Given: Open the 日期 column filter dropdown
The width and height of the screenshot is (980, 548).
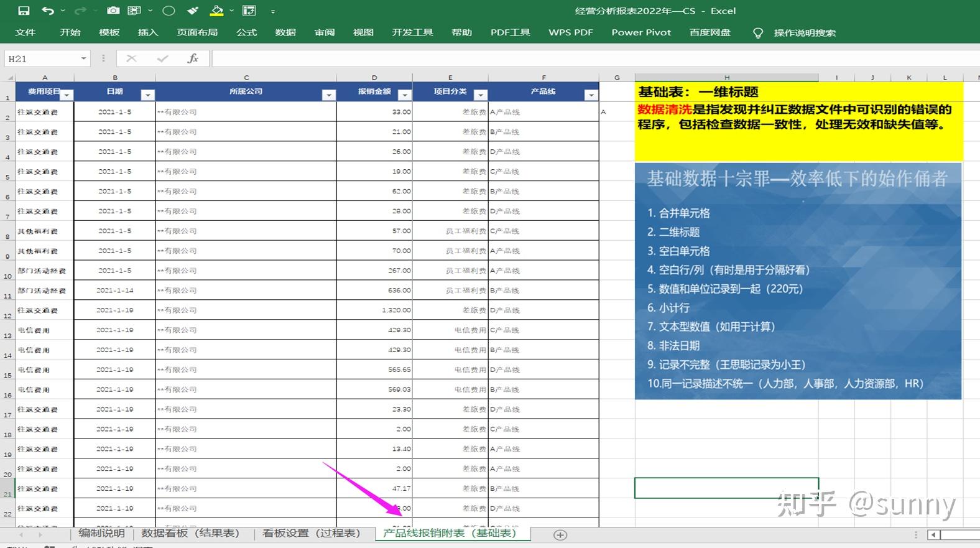Looking at the screenshot, I should click(147, 95).
